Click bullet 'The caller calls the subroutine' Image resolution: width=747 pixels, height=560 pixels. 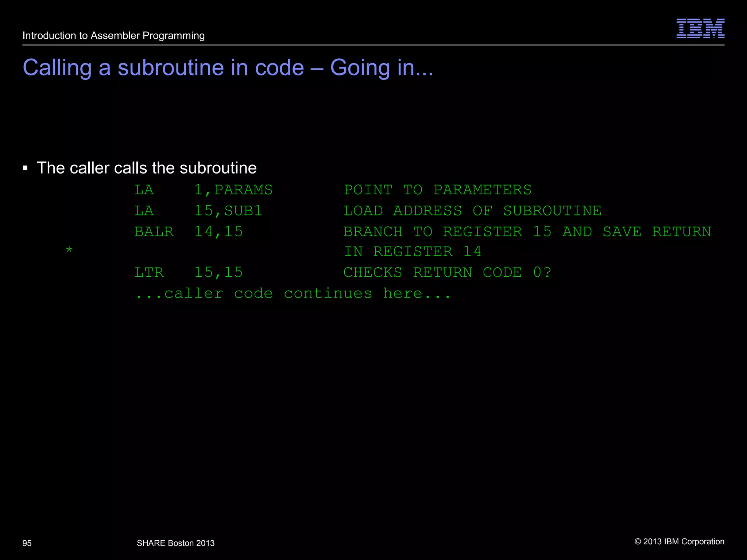147,168
